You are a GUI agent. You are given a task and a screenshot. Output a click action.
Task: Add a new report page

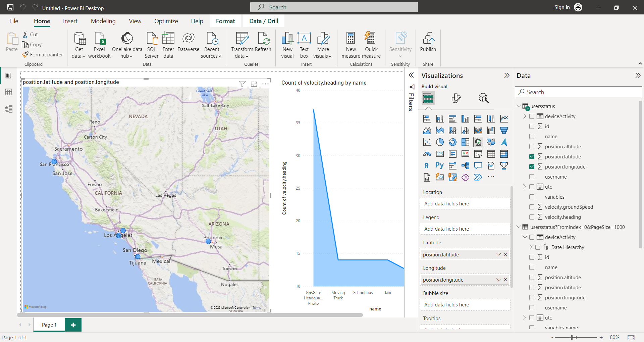pyautogui.click(x=73, y=325)
